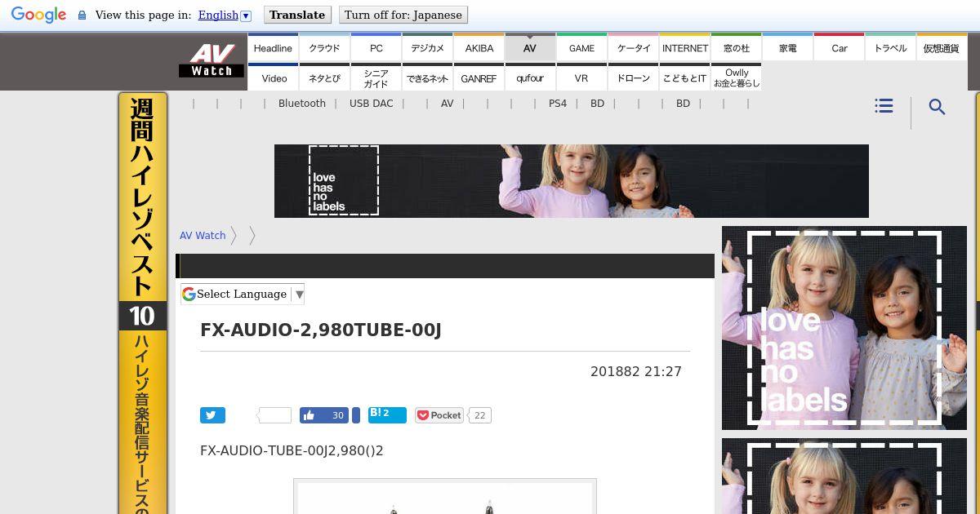Click the large right sidebar ad image
The width and height of the screenshot is (980, 514).
[x=844, y=328]
